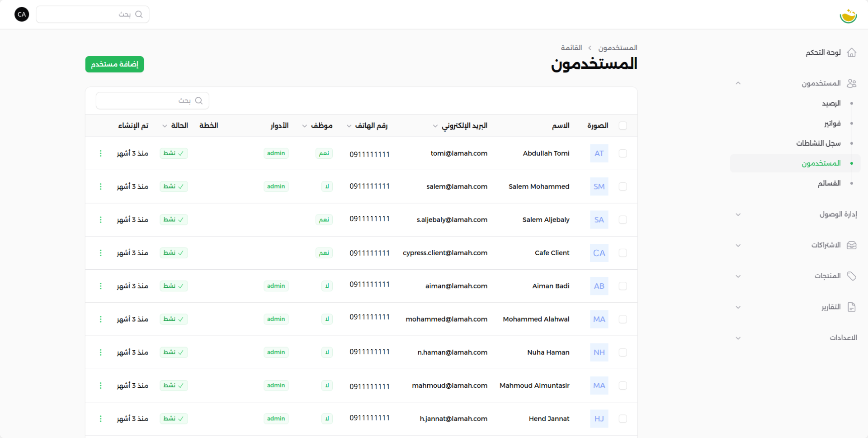
Task: Click the تم الإنشاء column header
Action: [133, 125]
